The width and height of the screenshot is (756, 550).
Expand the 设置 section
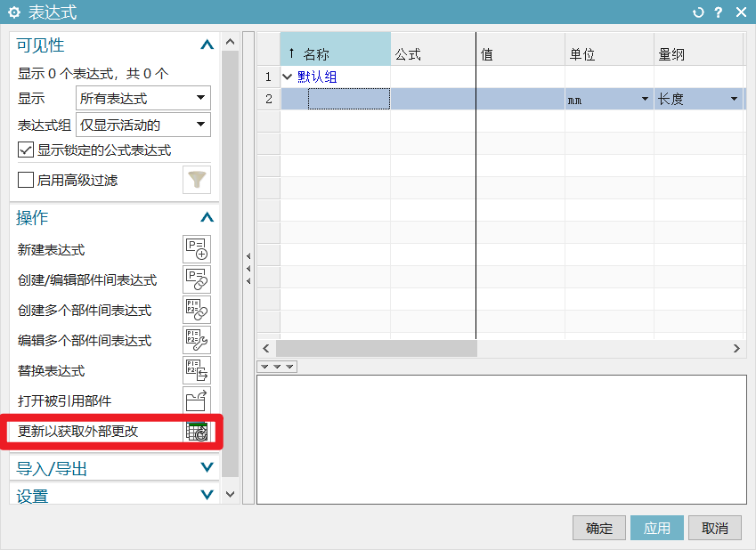coord(207,495)
